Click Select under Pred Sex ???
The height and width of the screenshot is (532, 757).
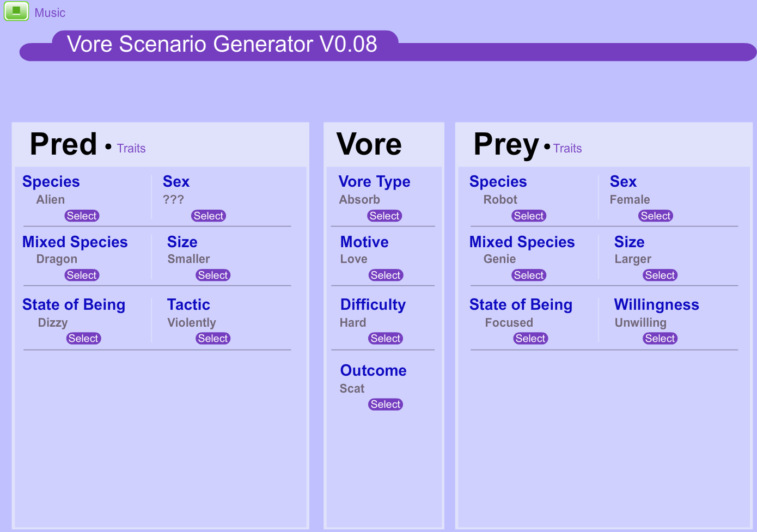pyautogui.click(x=209, y=216)
